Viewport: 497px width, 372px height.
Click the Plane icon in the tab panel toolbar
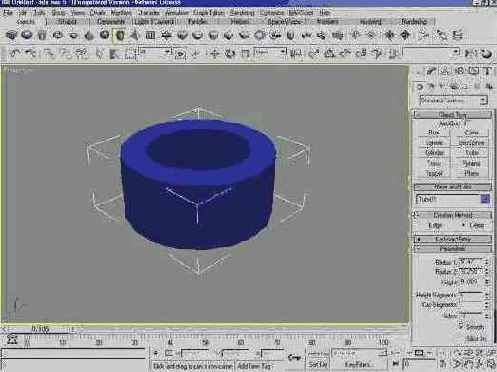coord(151,35)
